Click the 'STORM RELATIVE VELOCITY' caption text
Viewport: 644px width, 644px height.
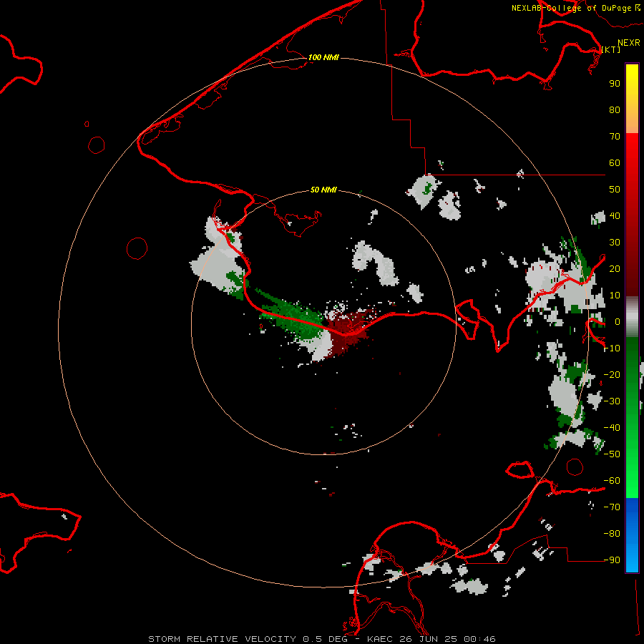222,639
